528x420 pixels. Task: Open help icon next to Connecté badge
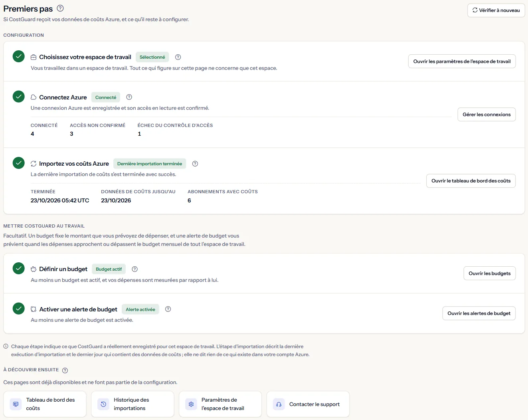(129, 97)
